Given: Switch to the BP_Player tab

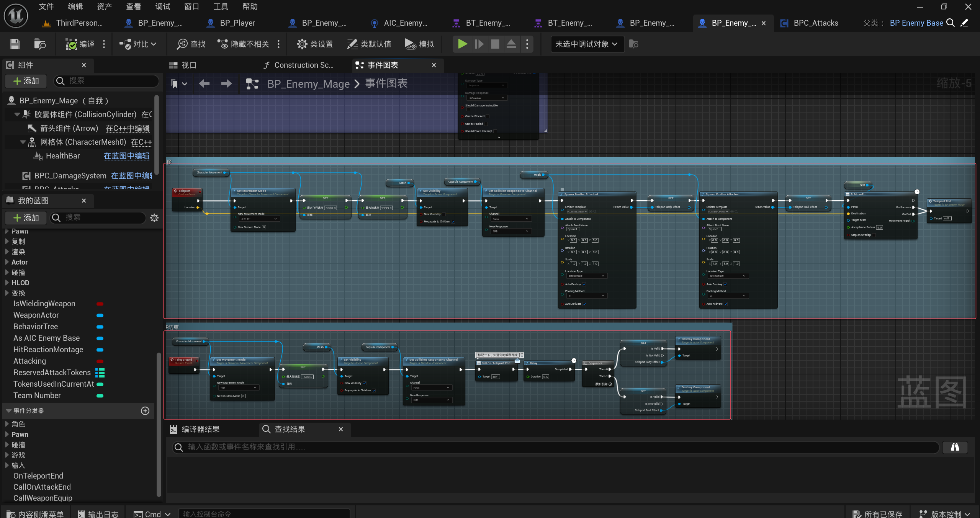Looking at the screenshot, I should (x=237, y=23).
